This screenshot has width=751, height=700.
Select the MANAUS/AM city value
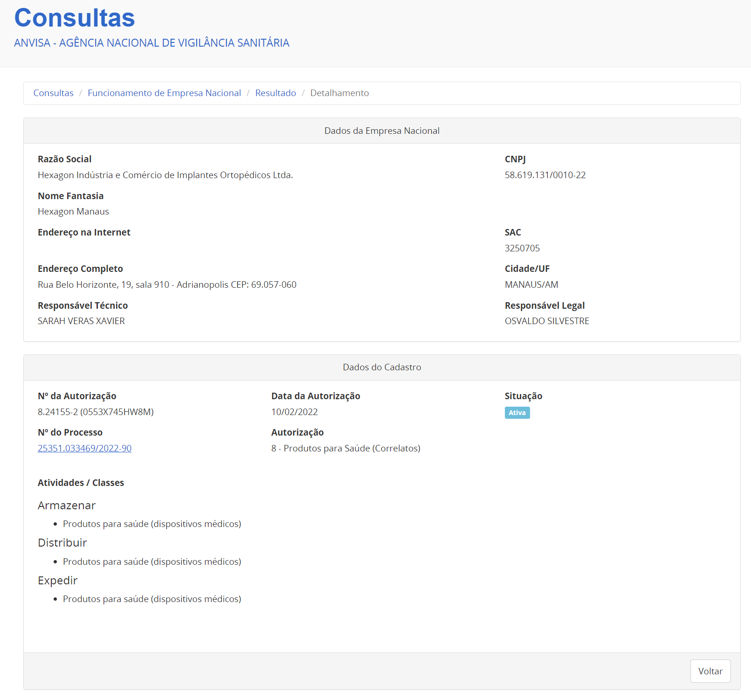click(531, 284)
